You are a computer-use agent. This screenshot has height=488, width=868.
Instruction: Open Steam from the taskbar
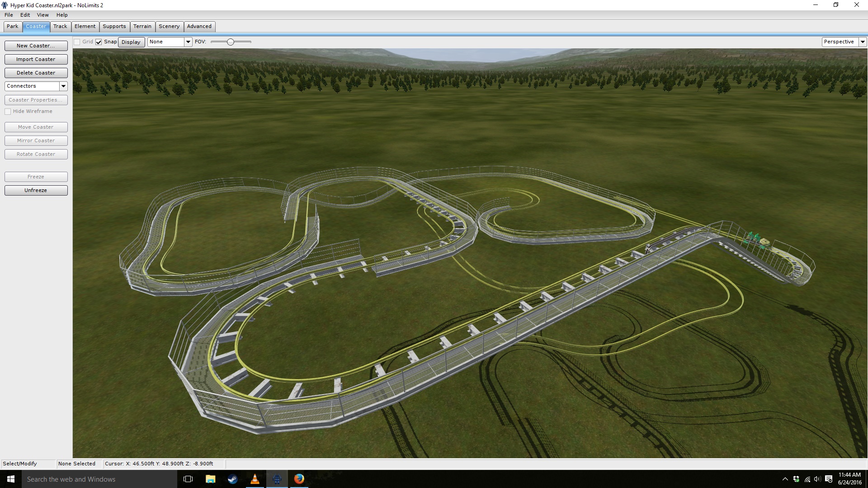click(x=232, y=479)
